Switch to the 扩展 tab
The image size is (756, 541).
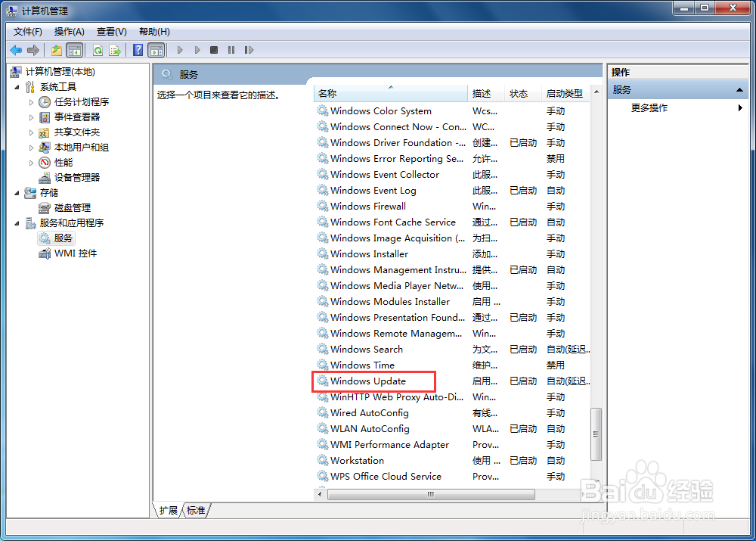pos(169,511)
